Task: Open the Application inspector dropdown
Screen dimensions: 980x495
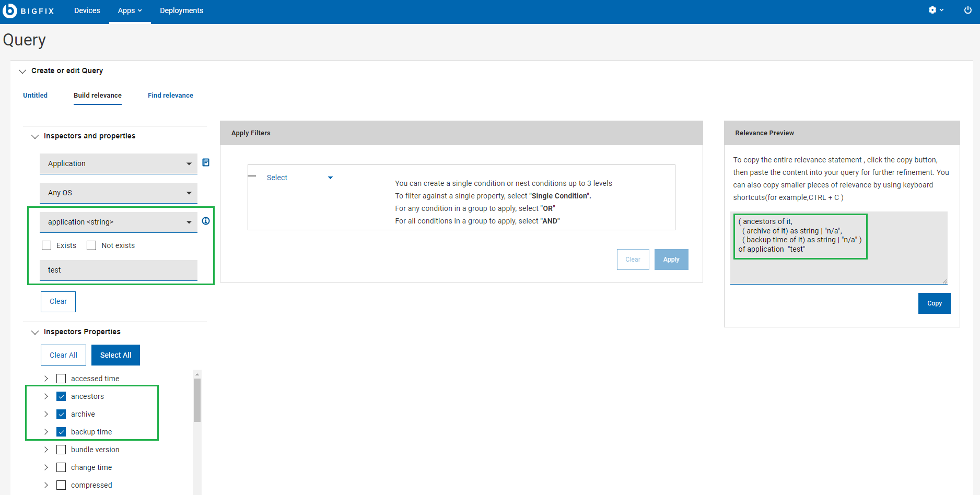Action: (x=118, y=164)
